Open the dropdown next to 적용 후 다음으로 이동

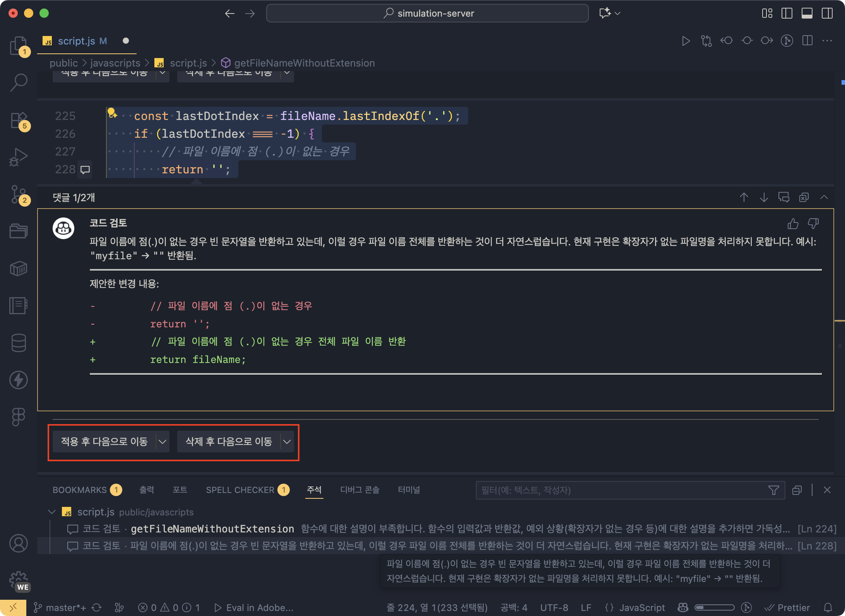point(162,441)
